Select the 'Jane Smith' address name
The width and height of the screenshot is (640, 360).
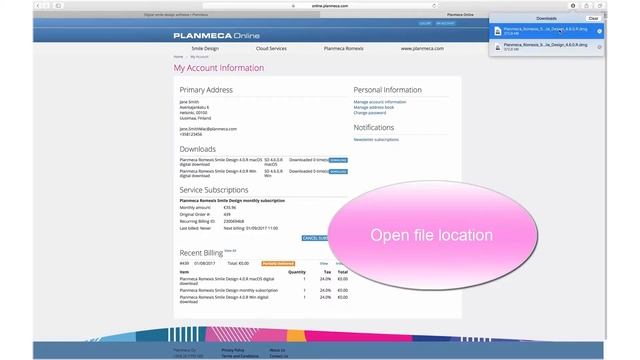tap(189, 102)
